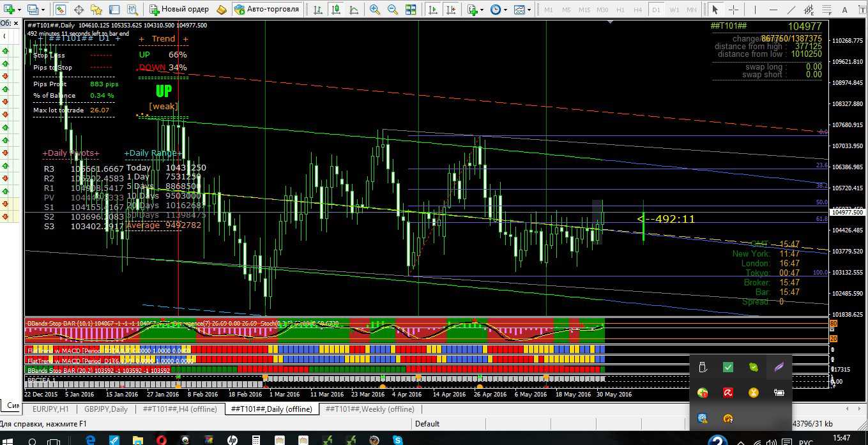Zoom in on the chart
Viewport: 868px width, 445px height.
375,10
